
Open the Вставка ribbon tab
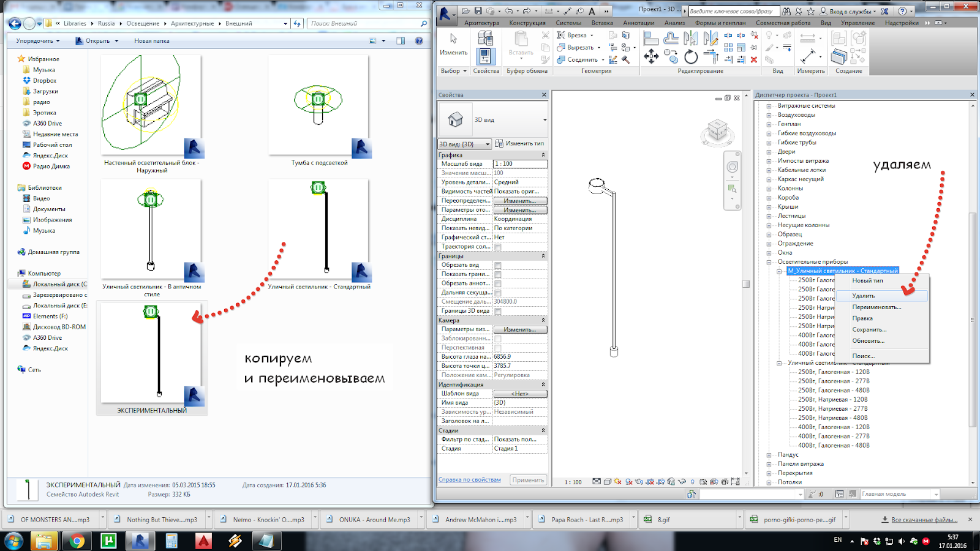click(602, 23)
